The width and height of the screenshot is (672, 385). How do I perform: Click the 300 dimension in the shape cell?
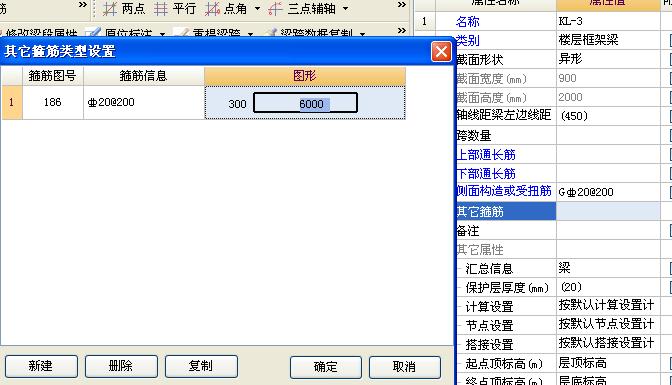pos(237,104)
